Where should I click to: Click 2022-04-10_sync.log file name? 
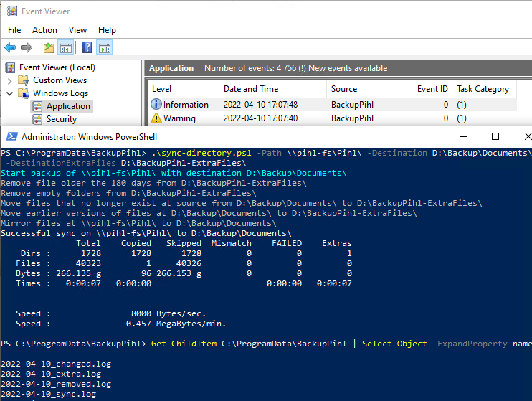(49, 395)
